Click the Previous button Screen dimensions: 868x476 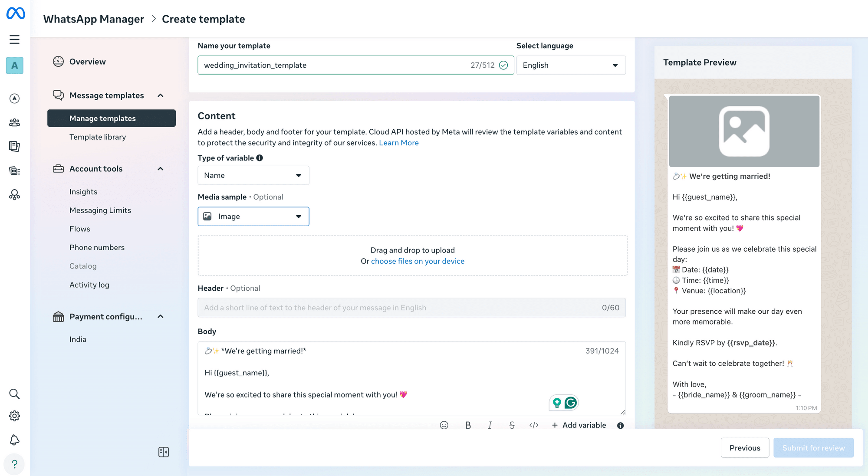[x=745, y=448]
